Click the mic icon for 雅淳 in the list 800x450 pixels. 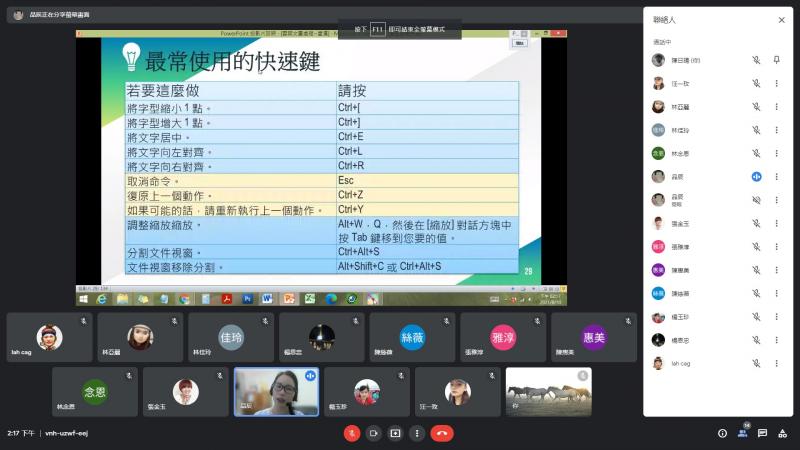[x=756, y=246]
